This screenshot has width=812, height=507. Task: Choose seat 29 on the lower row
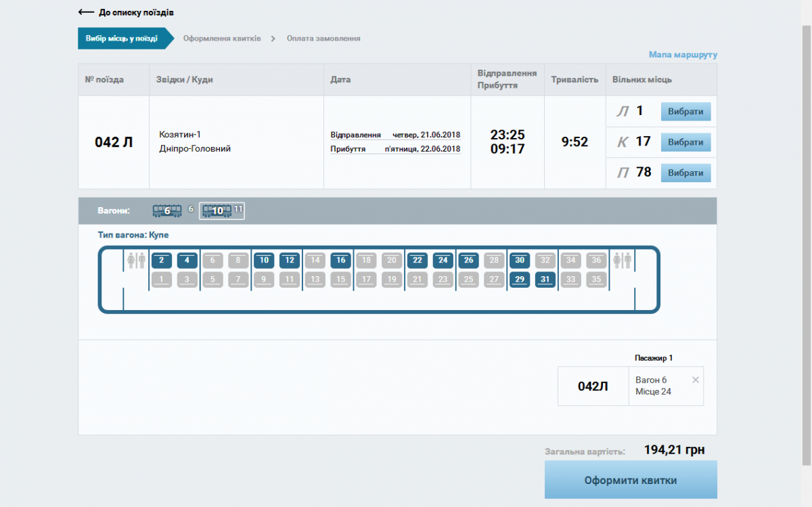pos(519,279)
